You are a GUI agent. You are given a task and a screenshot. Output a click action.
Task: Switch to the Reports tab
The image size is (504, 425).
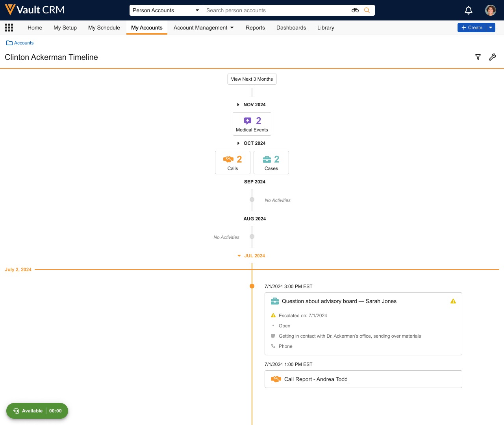pyautogui.click(x=255, y=28)
